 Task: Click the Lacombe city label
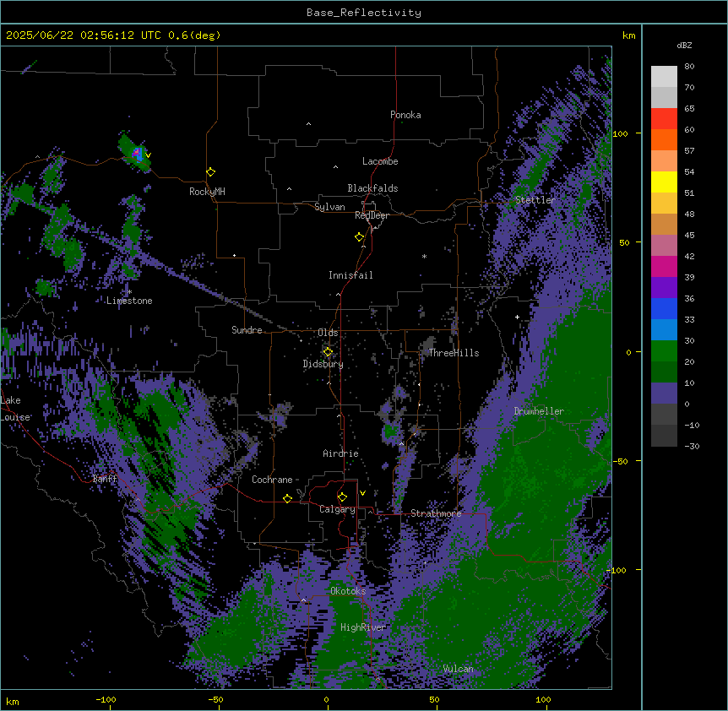tap(380, 161)
